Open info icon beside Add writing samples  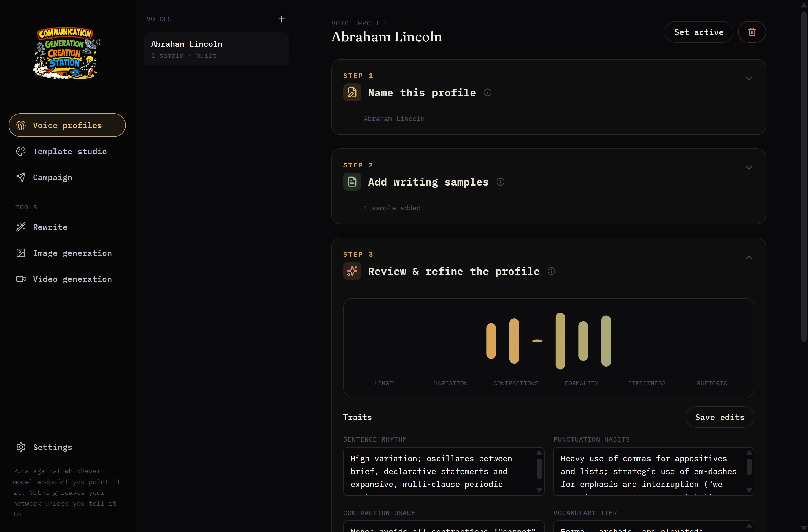click(x=500, y=182)
